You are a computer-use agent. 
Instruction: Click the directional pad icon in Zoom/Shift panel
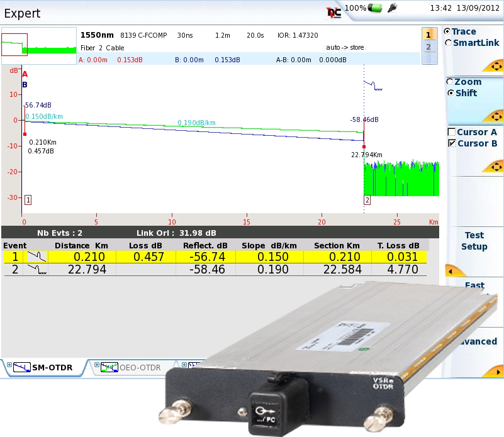(x=495, y=116)
